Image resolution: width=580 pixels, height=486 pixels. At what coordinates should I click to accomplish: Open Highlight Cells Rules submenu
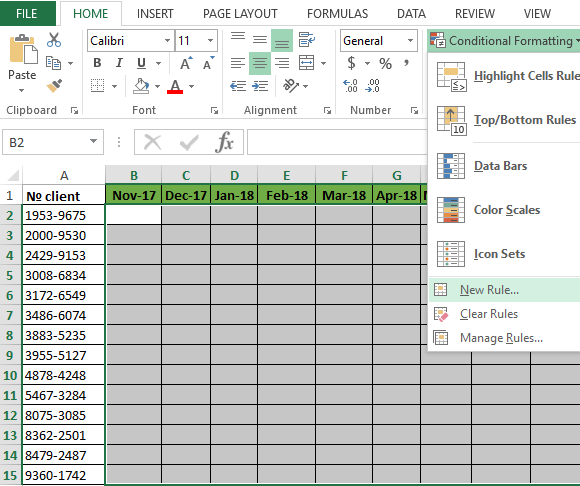(x=505, y=76)
